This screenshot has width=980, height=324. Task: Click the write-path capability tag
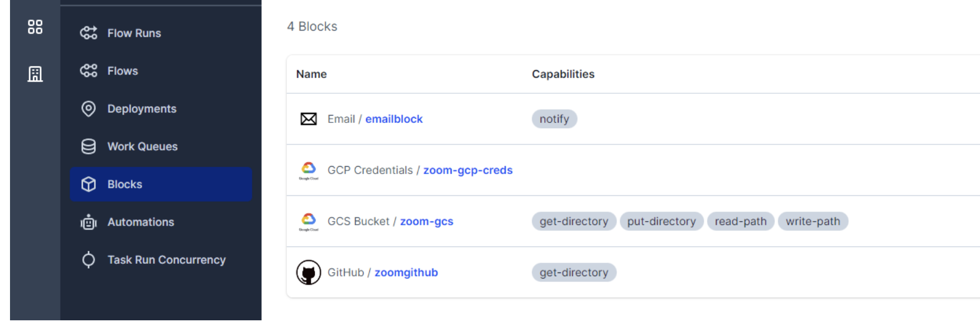[x=813, y=222]
